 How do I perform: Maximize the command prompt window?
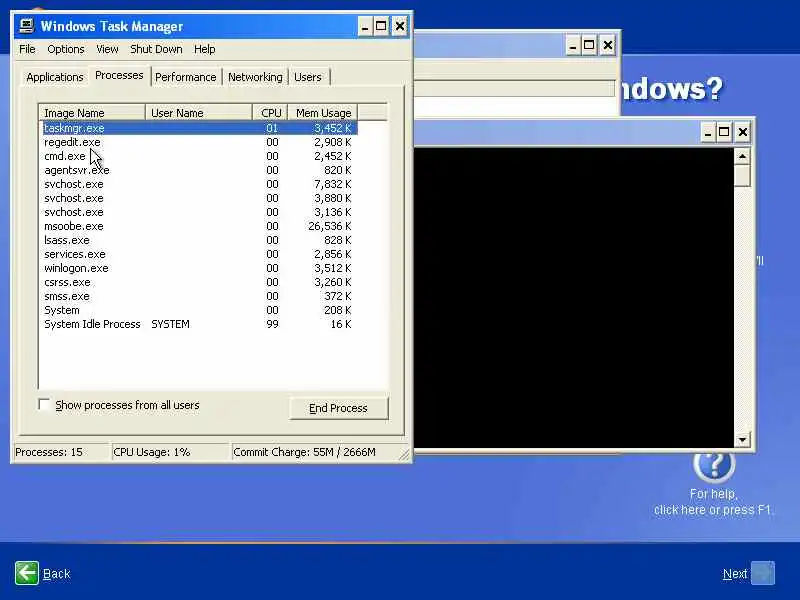(724, 133)
